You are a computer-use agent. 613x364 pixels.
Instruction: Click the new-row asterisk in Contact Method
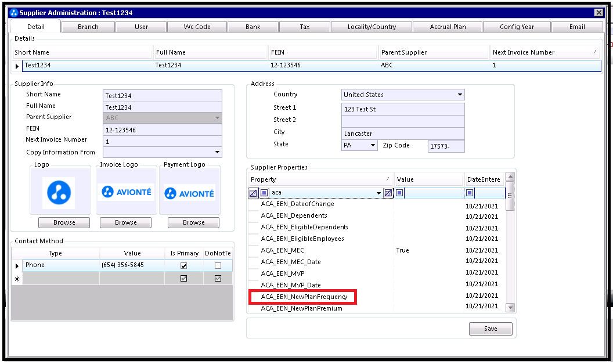tap(17, 279)
